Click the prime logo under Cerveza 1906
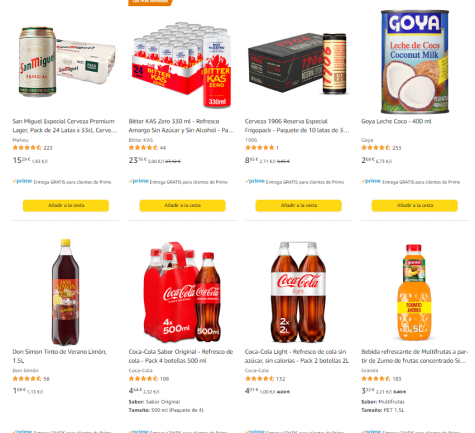475x433 pixels. pyautogui.click(x=255, y=181)
